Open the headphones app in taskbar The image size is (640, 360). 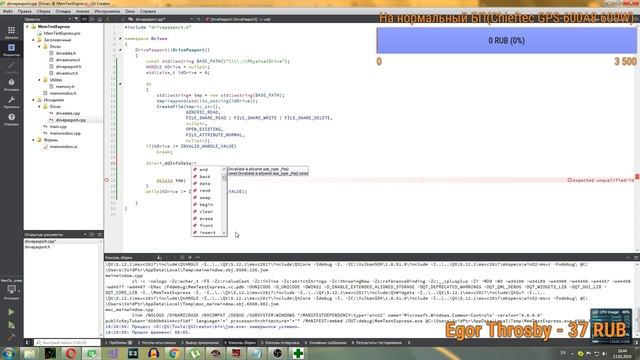153,353
